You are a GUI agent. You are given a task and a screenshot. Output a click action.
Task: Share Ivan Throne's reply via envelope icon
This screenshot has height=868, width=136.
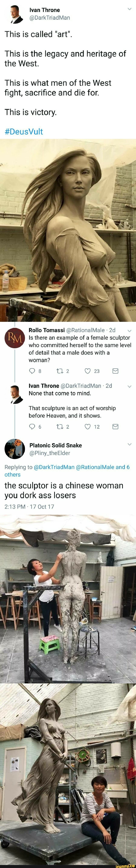click(x=115, y=427)
